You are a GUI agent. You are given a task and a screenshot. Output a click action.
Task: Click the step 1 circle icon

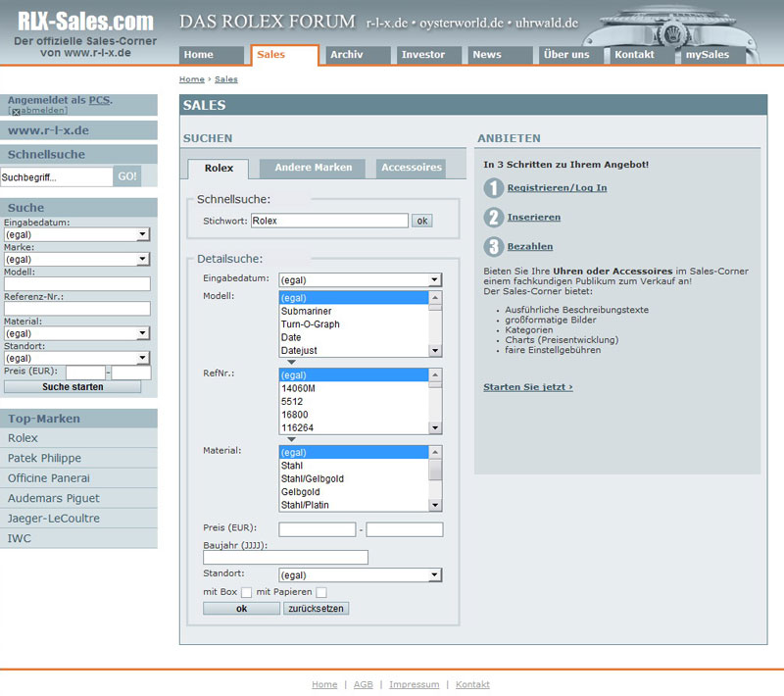pos(494,188)
